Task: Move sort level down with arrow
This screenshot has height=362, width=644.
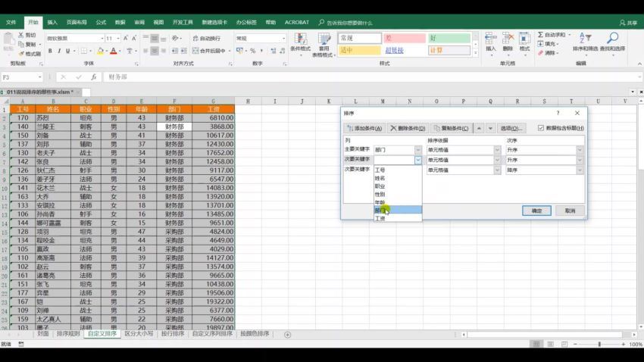Action: coord(490,128)
